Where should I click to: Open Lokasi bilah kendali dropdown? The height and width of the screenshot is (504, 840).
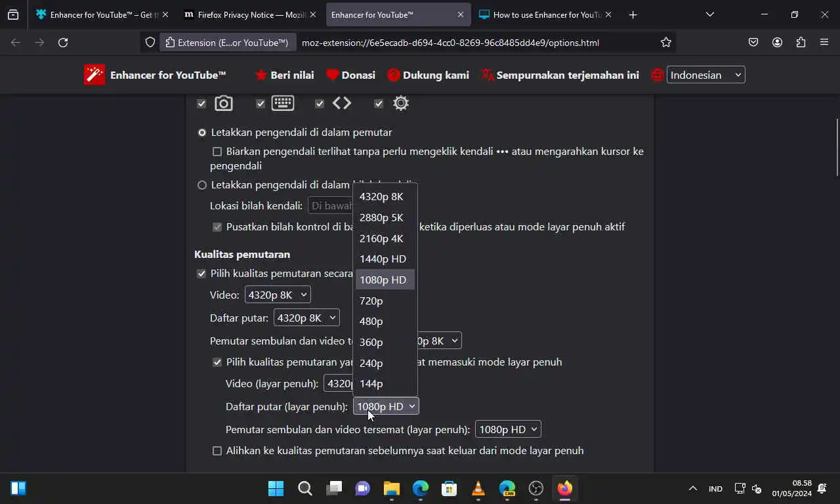click(331, 205)
